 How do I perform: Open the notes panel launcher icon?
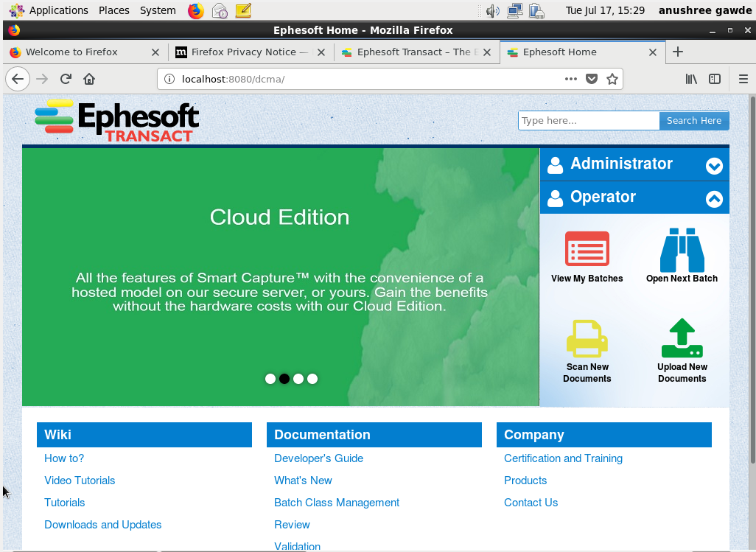click(243, 10)
